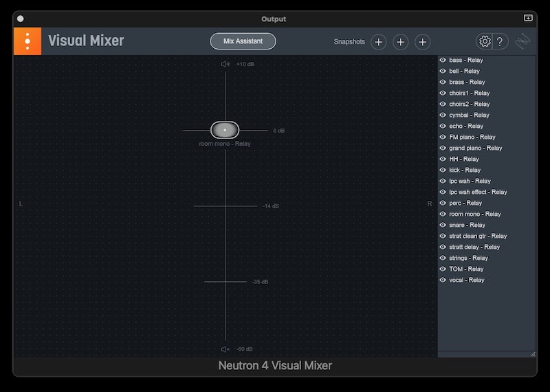550x392 pixels.
Task: Select the choirs1 - Relay track name
Action: tap(470, 93)
